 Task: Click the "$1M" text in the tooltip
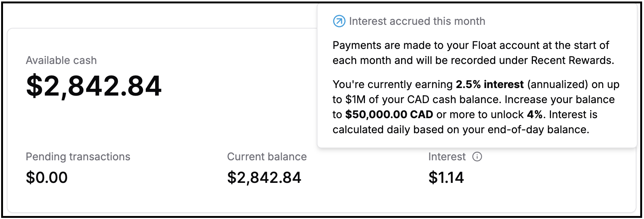click(354, 99)
